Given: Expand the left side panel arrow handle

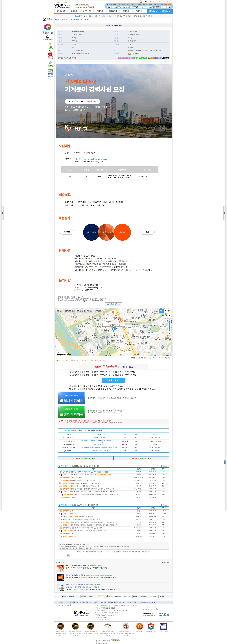Looking at the screenshot, I should pos(2,213).
